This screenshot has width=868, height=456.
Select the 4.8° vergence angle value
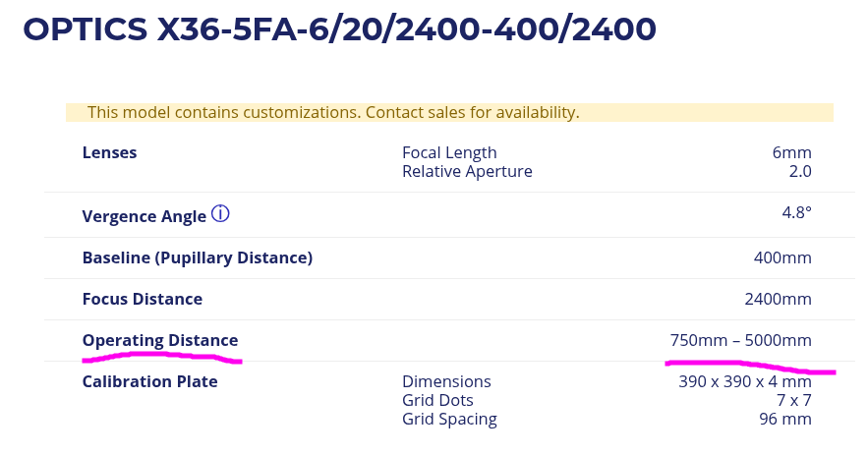coord(795,212)
